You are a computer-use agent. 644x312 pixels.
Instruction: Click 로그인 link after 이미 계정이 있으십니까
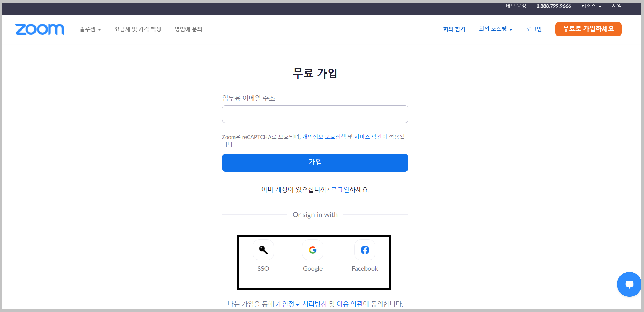pos(340,190)
